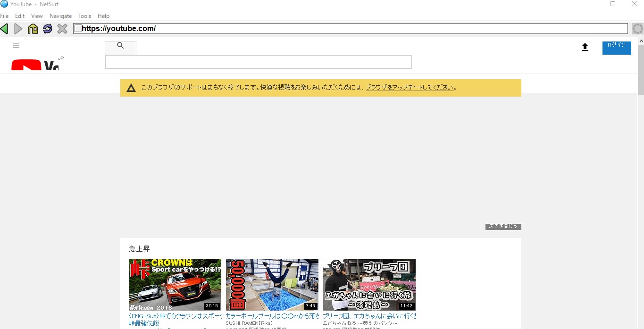Reload the current page
644x329 pixels.
click(x=48, y=29)
